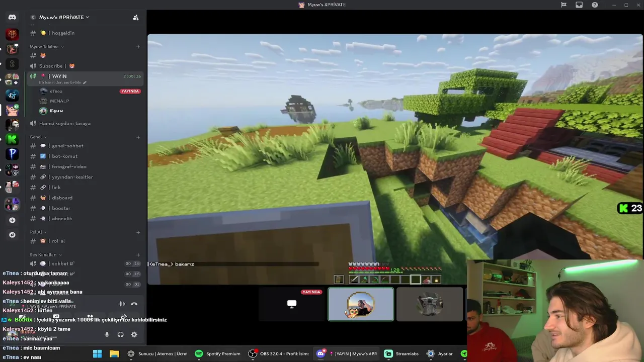Open Spotify Premium from taskbar
644x362 pixels.
click(x=218, y=354)
